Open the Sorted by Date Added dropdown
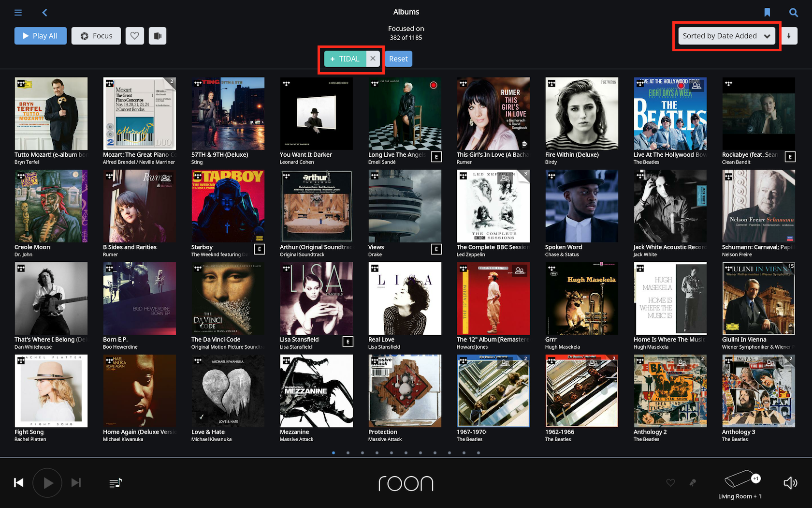This screenshot has height=508, width=812. (x=726, y=36)
